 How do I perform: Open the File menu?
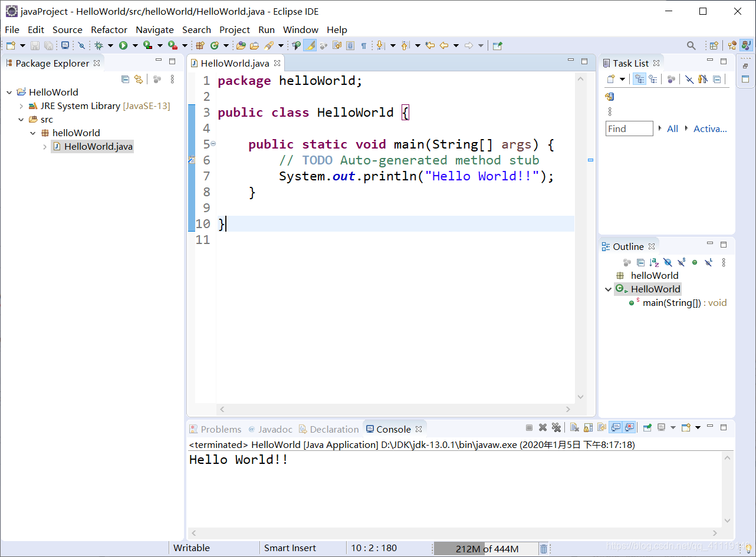tap(12, 29)
